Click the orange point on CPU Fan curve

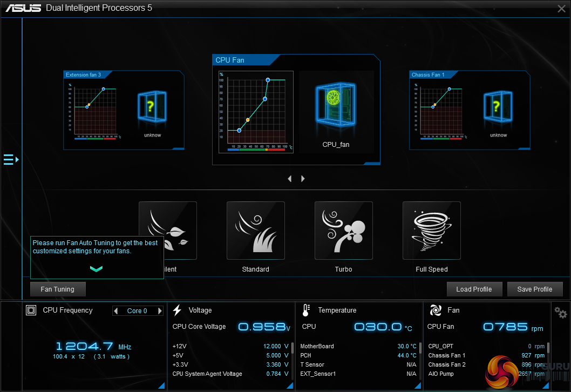tap(248, 120)
